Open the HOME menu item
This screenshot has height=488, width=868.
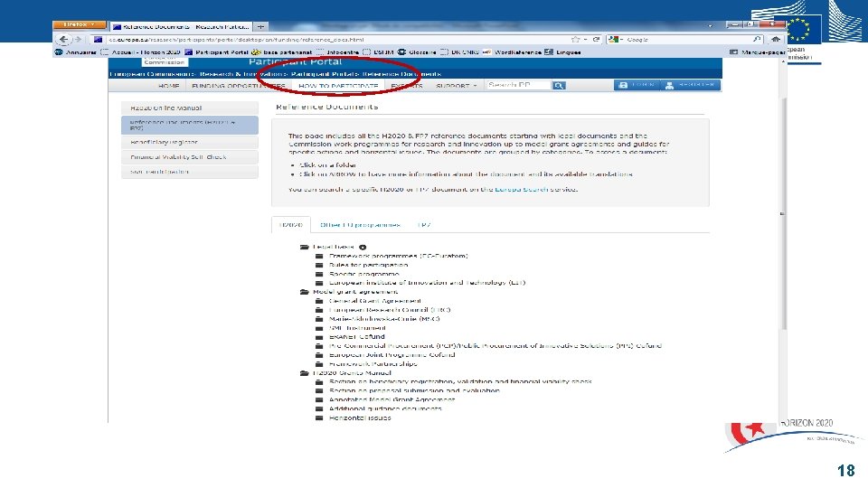168,86
